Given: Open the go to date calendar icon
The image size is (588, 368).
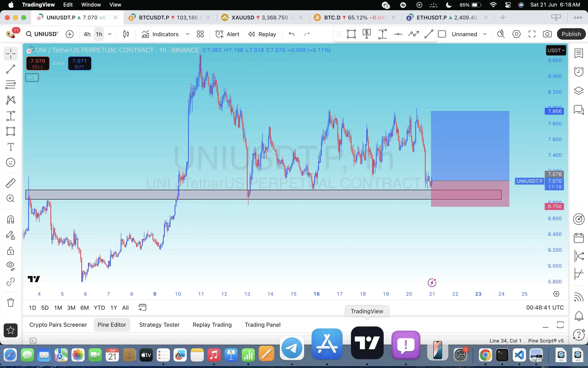Looking at the screenshot, I should coord(142,307).
